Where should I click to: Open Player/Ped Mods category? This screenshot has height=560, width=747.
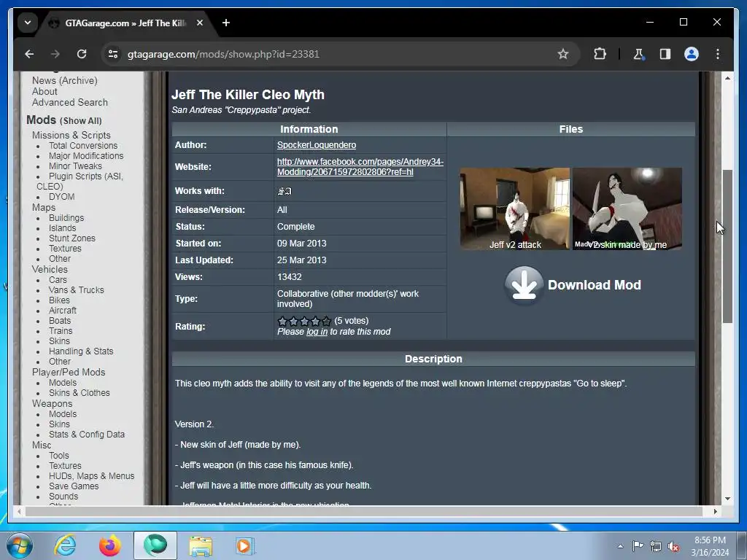click(69, 373)
